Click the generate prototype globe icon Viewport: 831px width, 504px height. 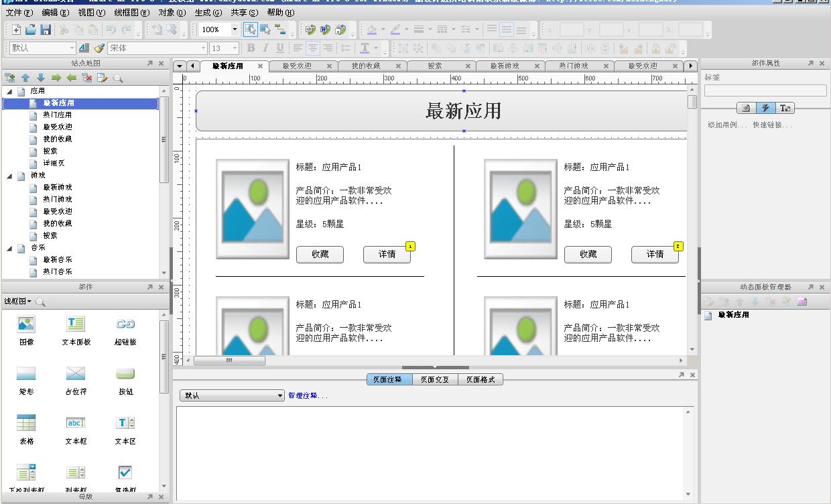click(x=310, y=29)
